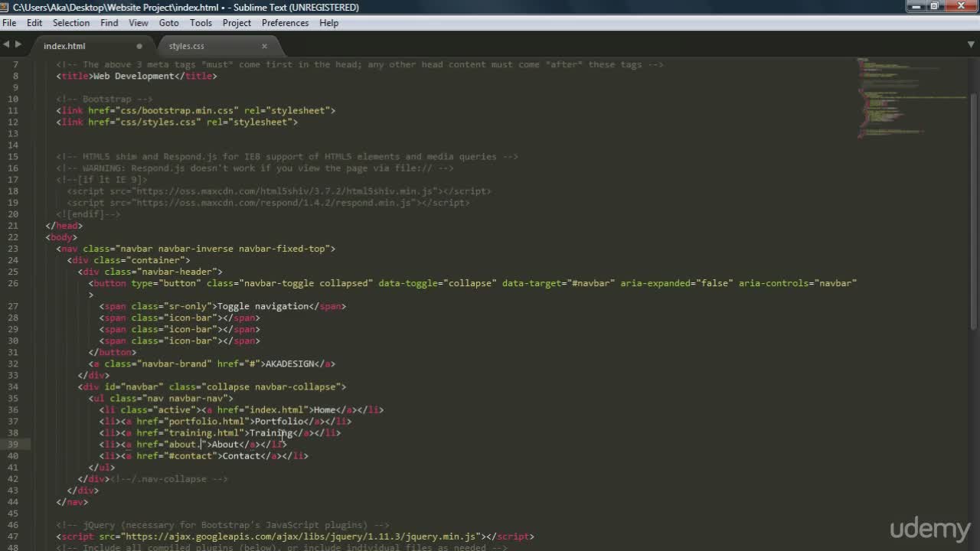Click the "About" link text on line 39
Viewport: 980px width, 551px height.
click(x=225, y=444)
